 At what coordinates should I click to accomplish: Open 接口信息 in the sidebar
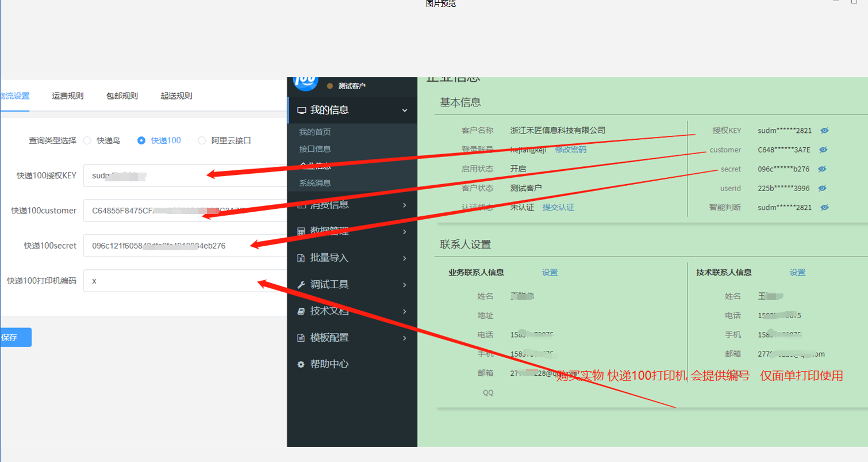click(x=315, y=148)
